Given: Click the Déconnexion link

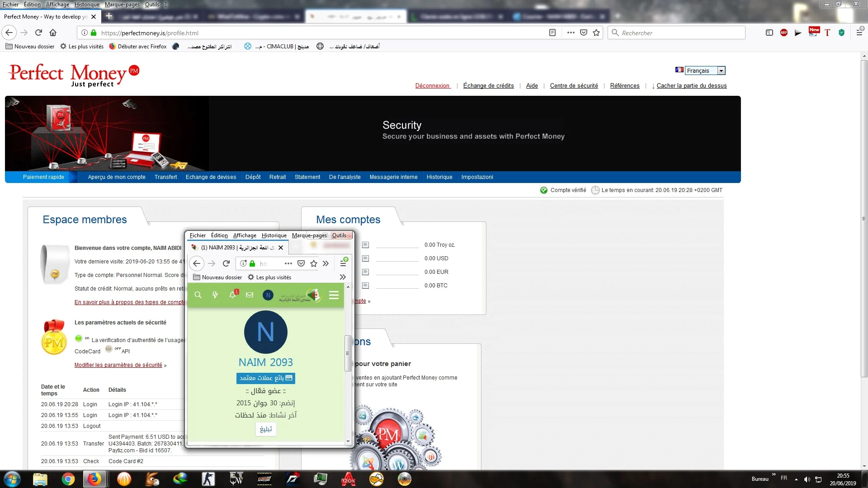Looking at the screenshot, I should tap(433, 86).
